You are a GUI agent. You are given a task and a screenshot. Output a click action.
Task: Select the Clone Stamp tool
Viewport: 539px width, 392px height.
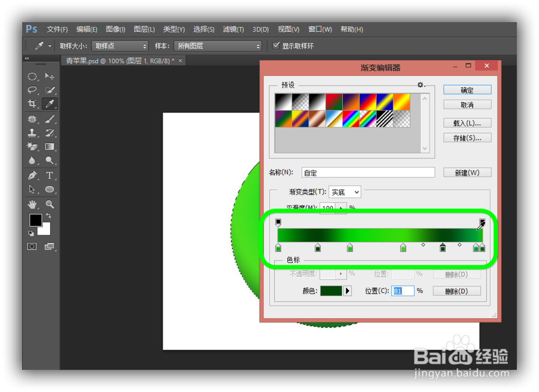[x=32, y=132]
